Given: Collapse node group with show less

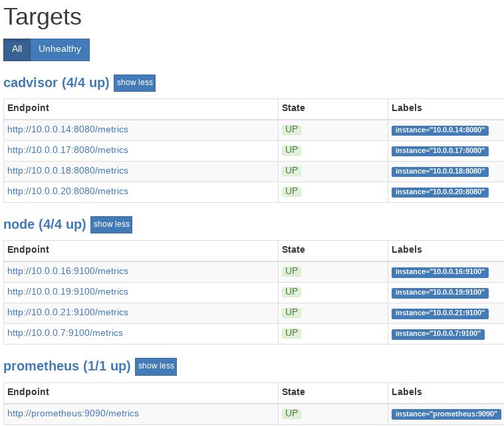Looking at the screenshot, I should point(111,225).
